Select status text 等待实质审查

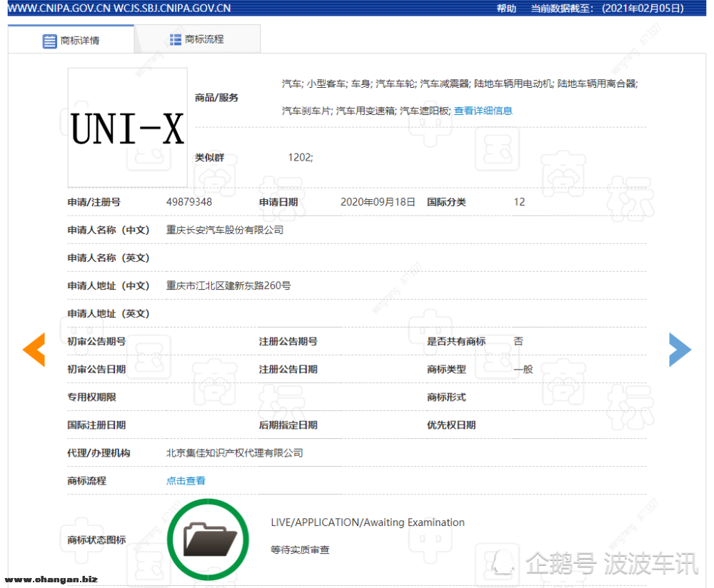(x=300, y=549)
